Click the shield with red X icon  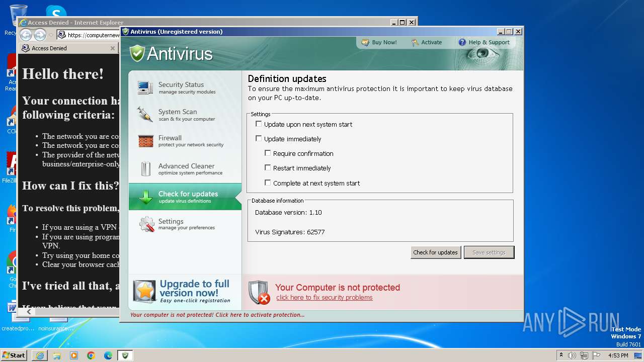(259, 293)
